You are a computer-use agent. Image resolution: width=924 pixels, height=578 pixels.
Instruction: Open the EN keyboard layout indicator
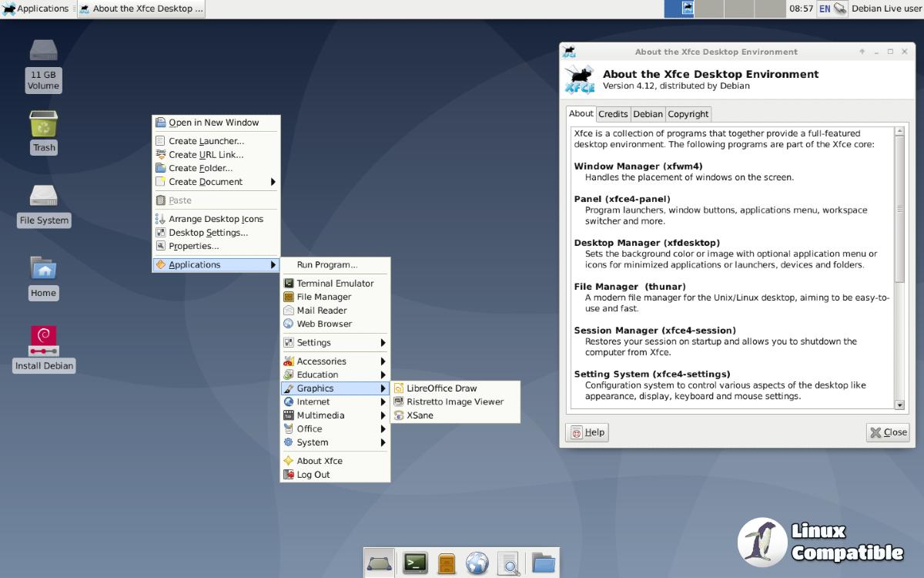coord(825,8)
